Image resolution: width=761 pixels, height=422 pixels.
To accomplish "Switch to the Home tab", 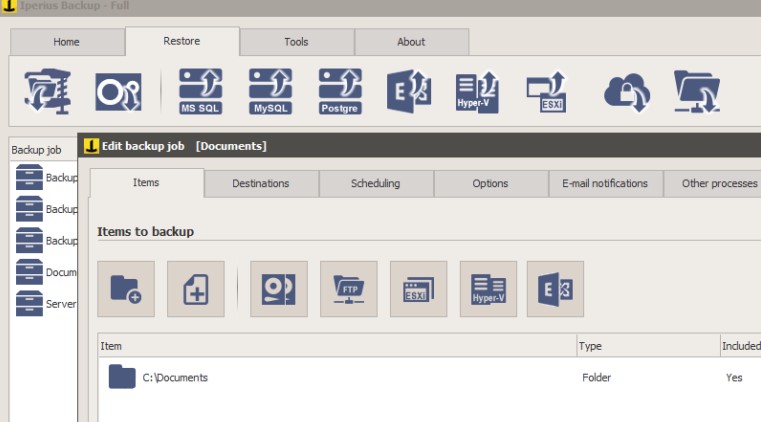I will 67,42.
